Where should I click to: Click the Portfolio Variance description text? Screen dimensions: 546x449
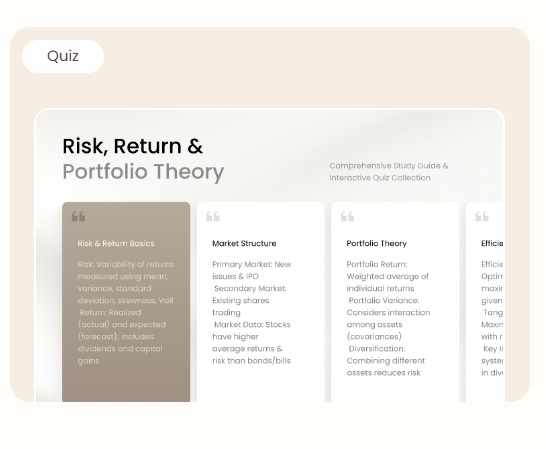388,318
